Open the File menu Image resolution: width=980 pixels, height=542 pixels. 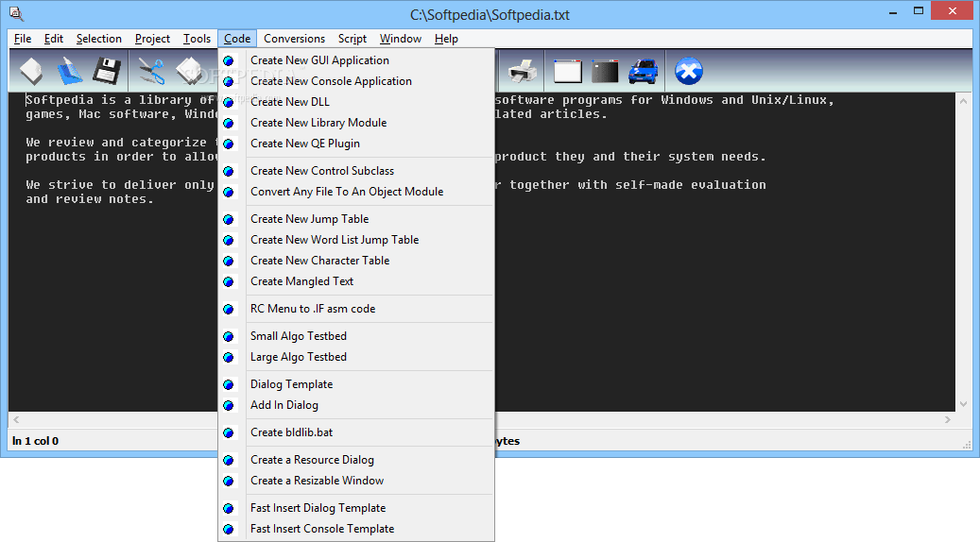[x=23, y=39]
